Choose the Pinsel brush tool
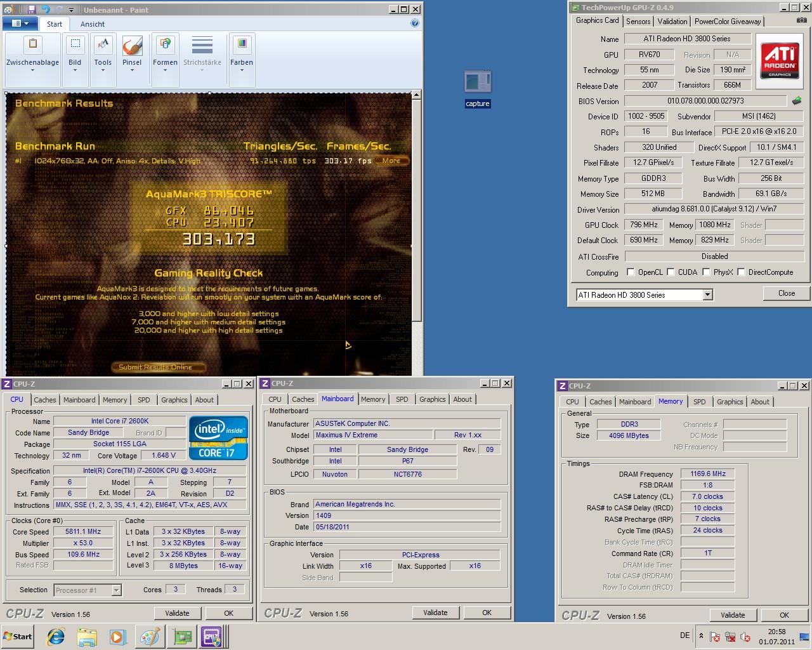Viewport: 812px width, 650px height. click(x=132, y=61)
